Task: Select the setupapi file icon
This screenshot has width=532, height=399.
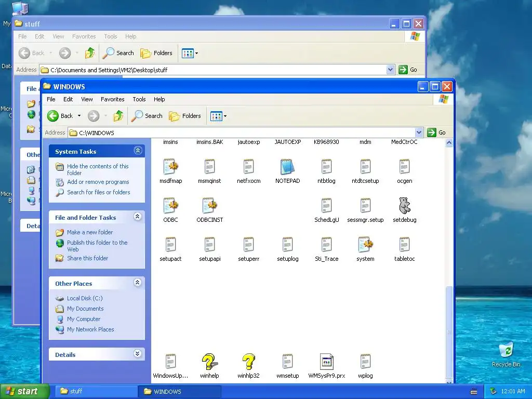Action: coord(210,245)
